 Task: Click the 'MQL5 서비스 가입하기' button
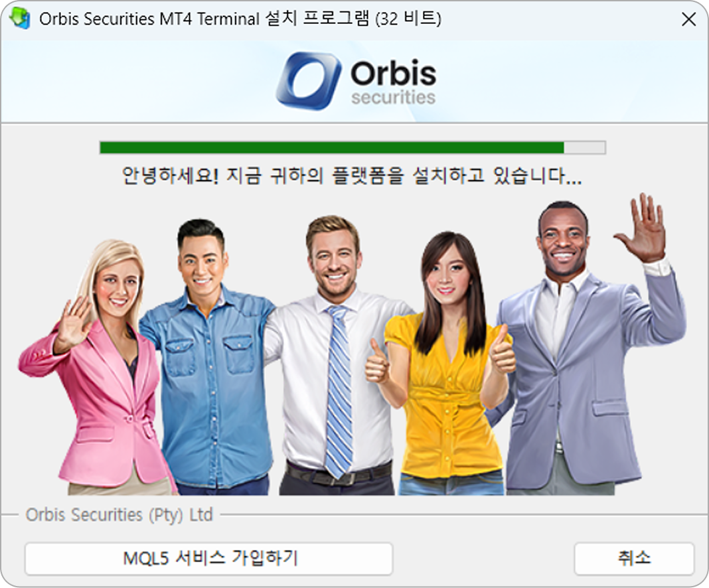(209, 559)
